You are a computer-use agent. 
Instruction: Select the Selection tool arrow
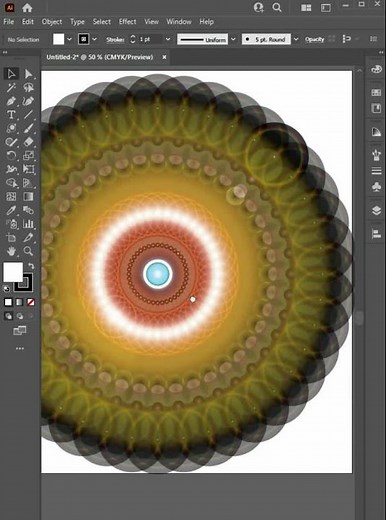click(x=11, y=74)
